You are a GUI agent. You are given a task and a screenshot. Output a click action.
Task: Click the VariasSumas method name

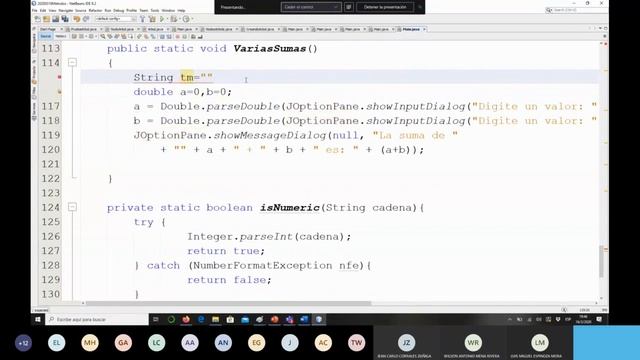pos(269,49)
